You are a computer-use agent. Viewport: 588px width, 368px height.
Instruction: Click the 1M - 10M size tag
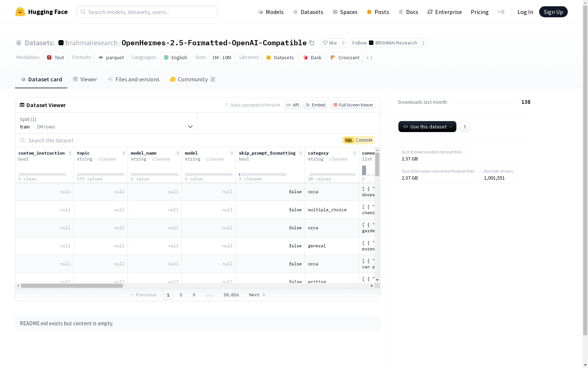tap(222, 57)
